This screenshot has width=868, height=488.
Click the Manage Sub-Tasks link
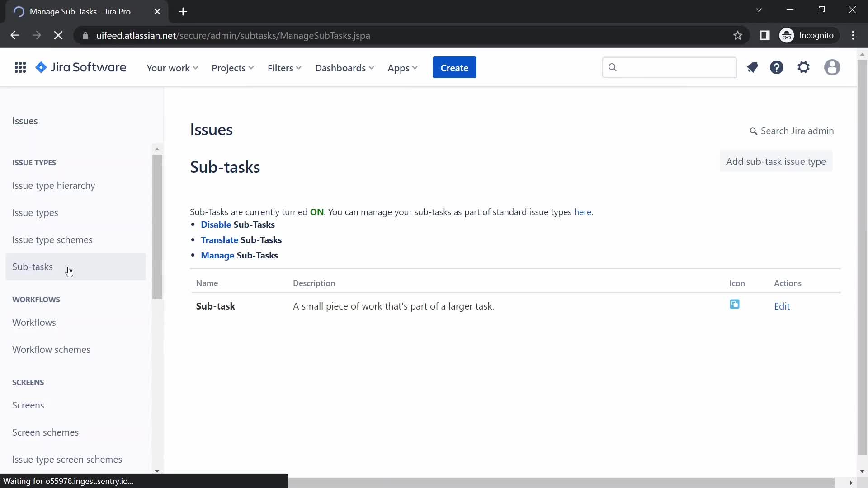click(x=217, y=255)
